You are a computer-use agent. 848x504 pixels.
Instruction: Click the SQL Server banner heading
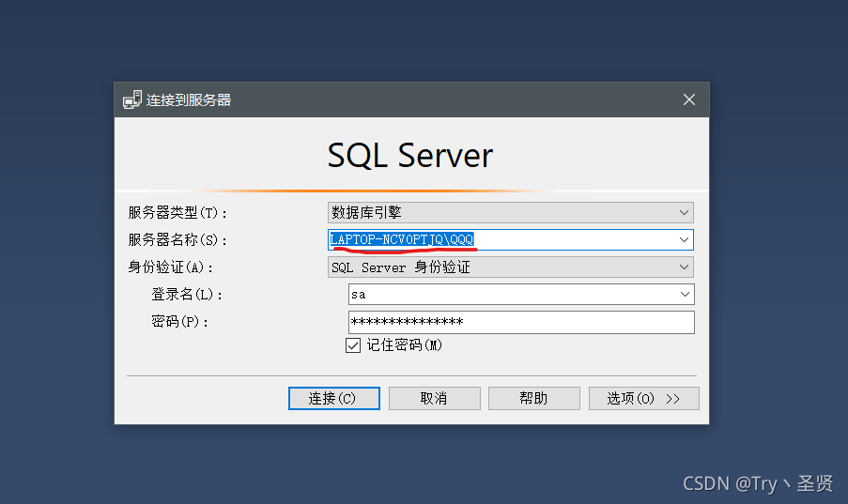[410, 156]
